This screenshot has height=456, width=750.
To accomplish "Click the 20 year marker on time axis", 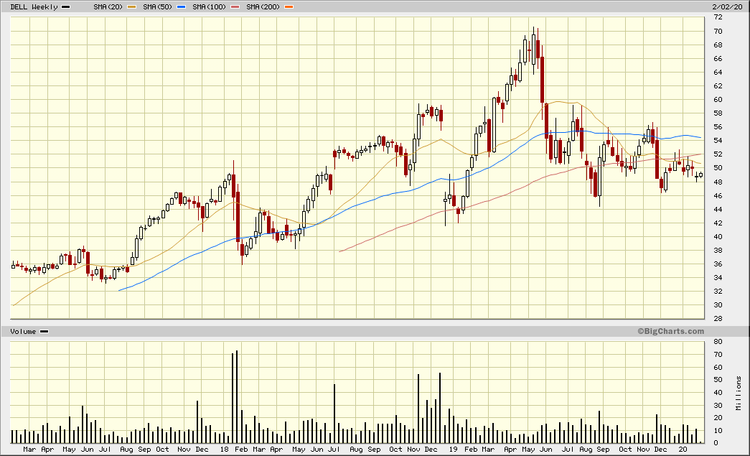I will tap(680, 450).
